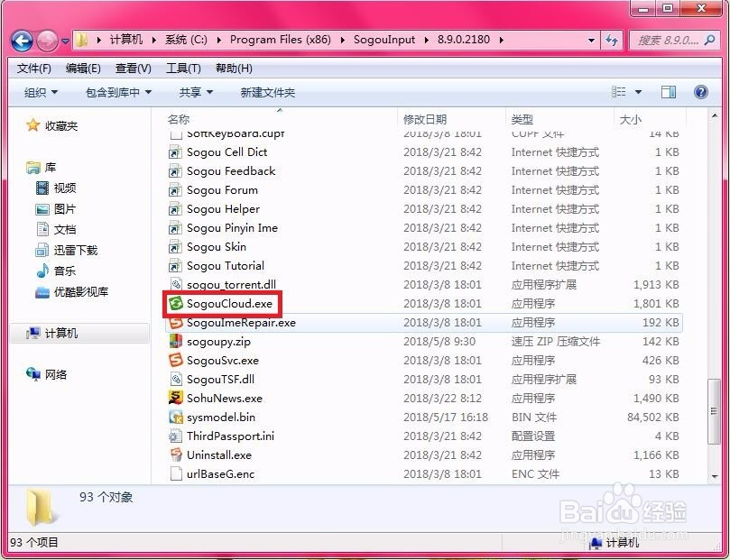The image size is (730, 560).
Task: Open the 组织 dropdown menu
Action: (39, 91)
